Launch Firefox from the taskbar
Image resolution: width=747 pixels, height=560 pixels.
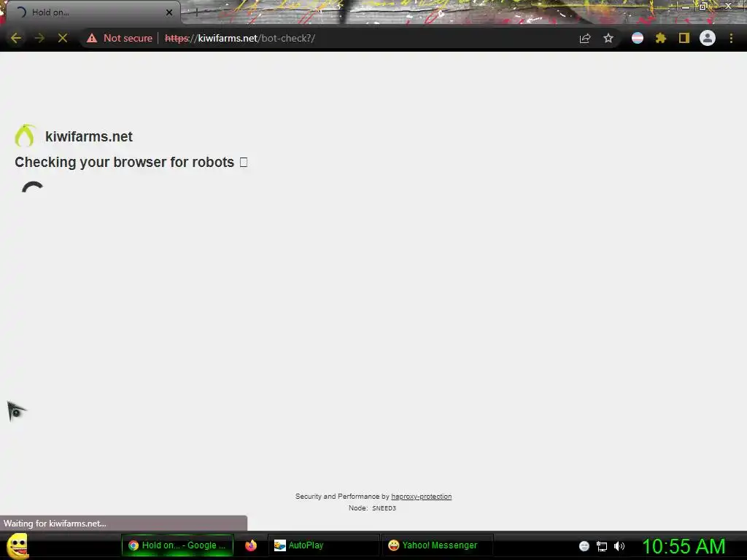point(251,545)
